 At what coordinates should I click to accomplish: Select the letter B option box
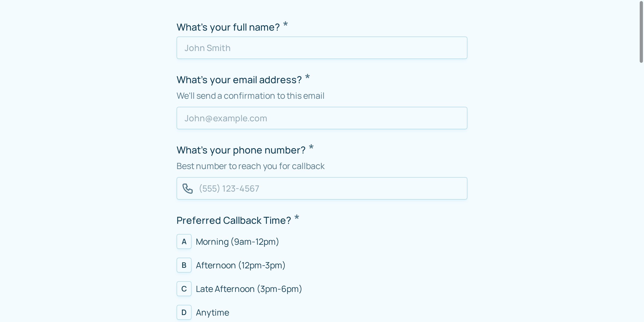tap(184, 265)
